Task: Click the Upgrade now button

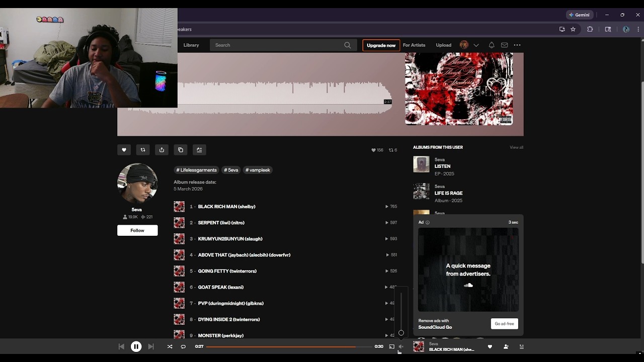Action: pos(381,45)
